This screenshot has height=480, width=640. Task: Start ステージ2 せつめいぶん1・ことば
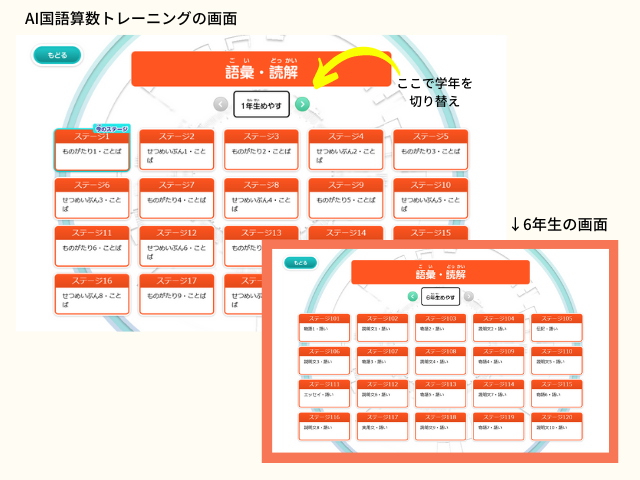point(177,149)
